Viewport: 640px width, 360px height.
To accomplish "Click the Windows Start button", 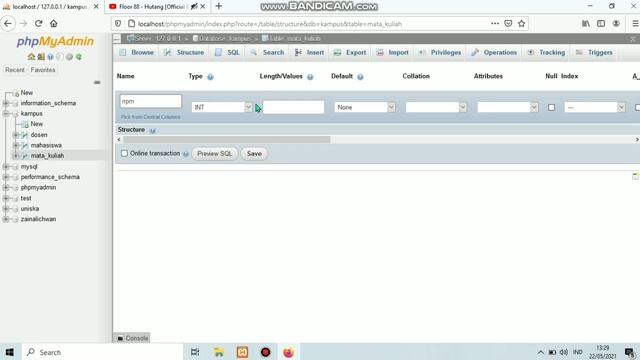I will click(x=10, y=352).
